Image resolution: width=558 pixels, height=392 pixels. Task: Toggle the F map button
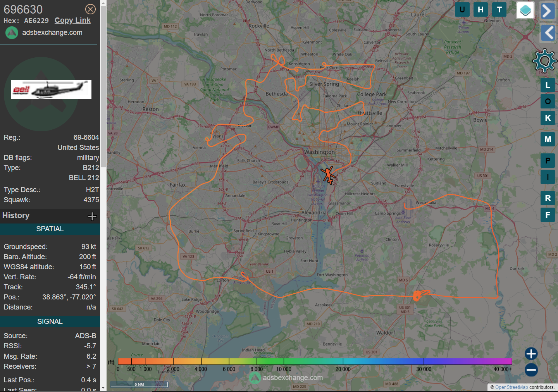click(x=548, y=215)
